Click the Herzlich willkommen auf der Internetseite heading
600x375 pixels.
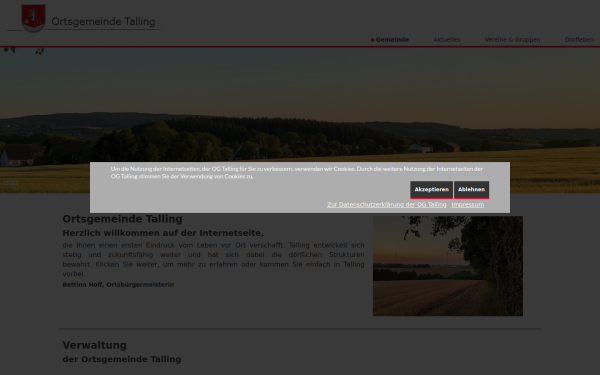pyautogui.click(x=163, y=233)
